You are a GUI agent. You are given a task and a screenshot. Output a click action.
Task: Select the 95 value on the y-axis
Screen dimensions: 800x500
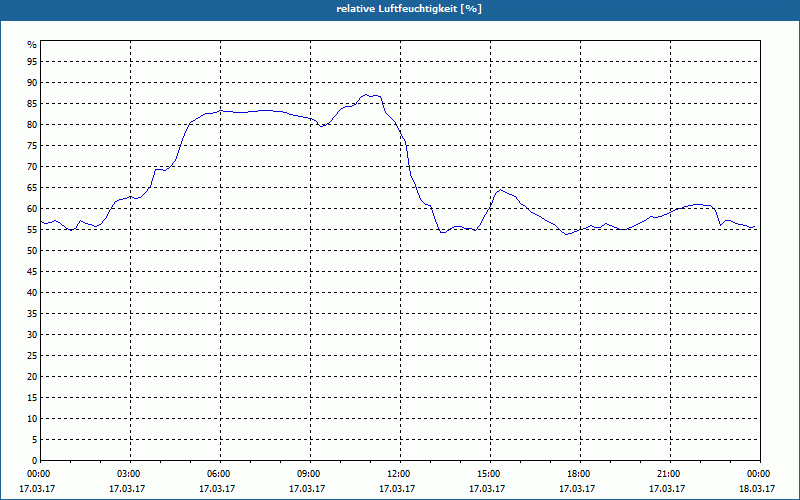(32, 62)
